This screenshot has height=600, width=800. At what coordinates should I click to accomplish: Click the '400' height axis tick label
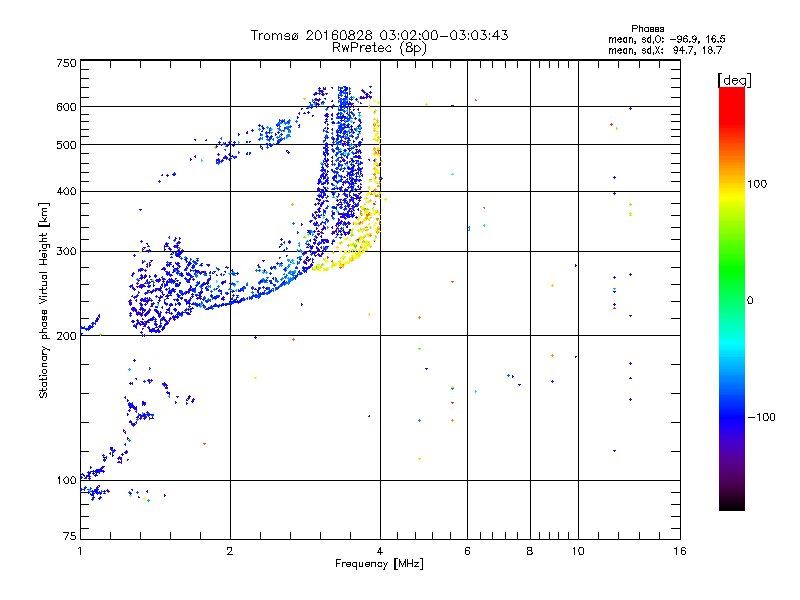coord(66,191)
